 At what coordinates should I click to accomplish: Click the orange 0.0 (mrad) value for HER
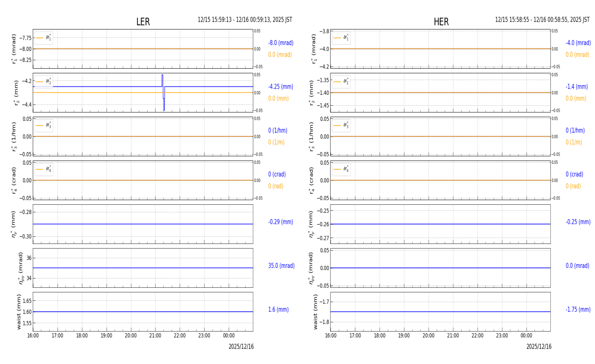tap(578, 55)
